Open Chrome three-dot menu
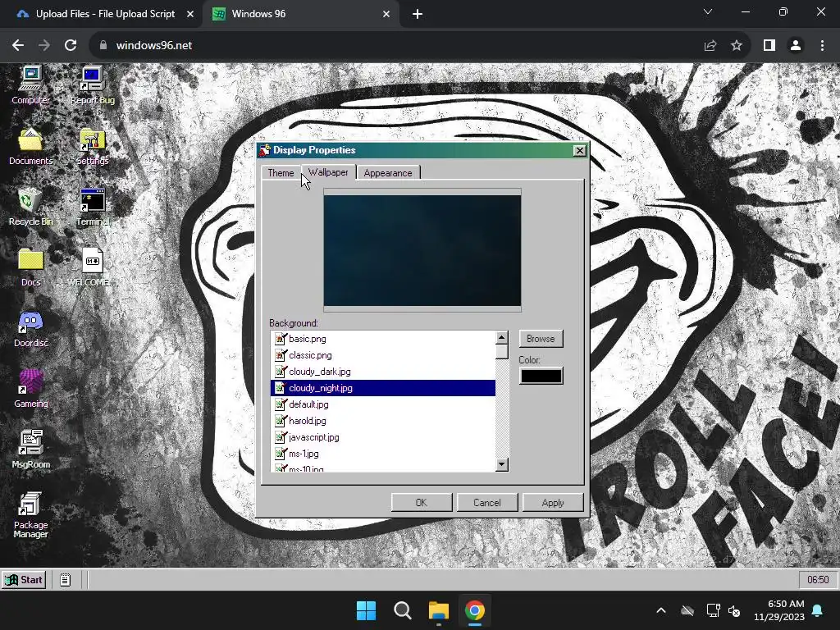The width and height of the screenshot is (840, 630). (x=822, y=46)
